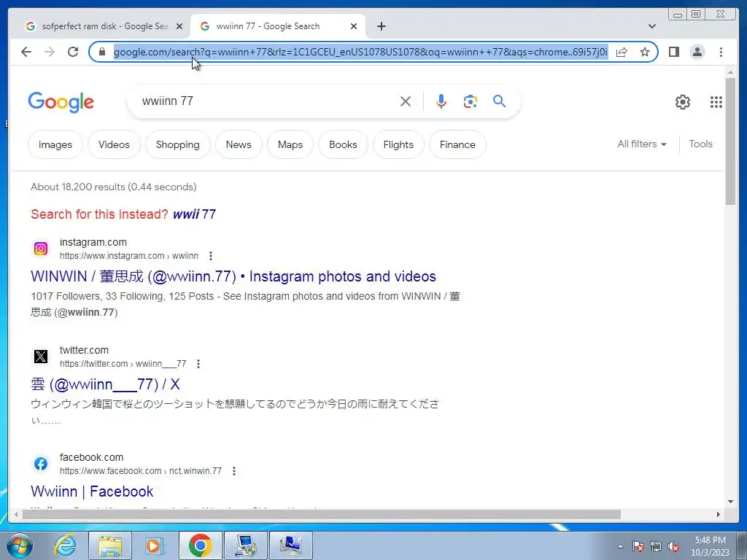Show Books results
The height and width of the screenshot is (560, 747).
[343, 144]
